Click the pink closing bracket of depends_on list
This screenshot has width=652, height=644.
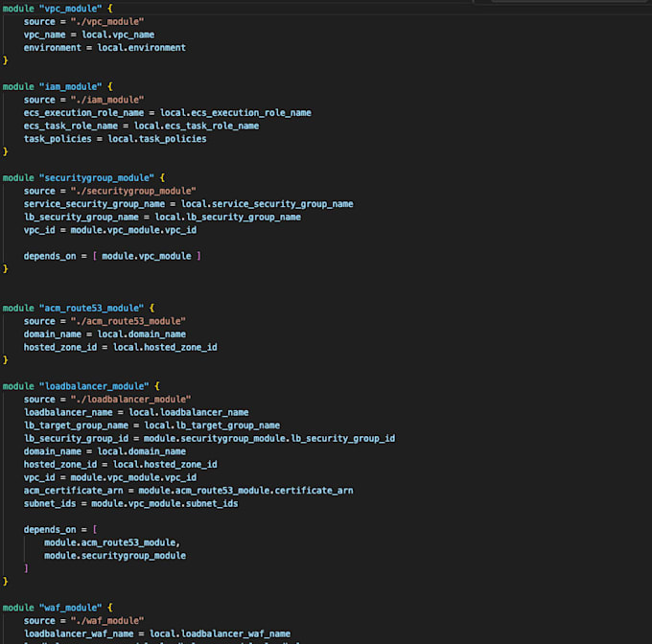pyautogui.click(x=26, y=568)
